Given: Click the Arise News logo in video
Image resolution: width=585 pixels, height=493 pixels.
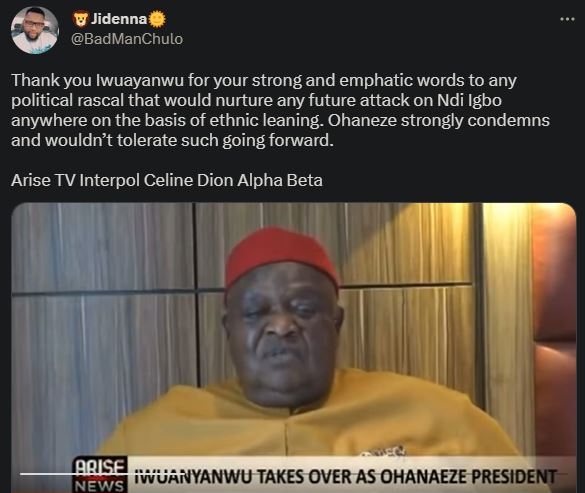Looking at the screenshot, I should pos(100,475).
